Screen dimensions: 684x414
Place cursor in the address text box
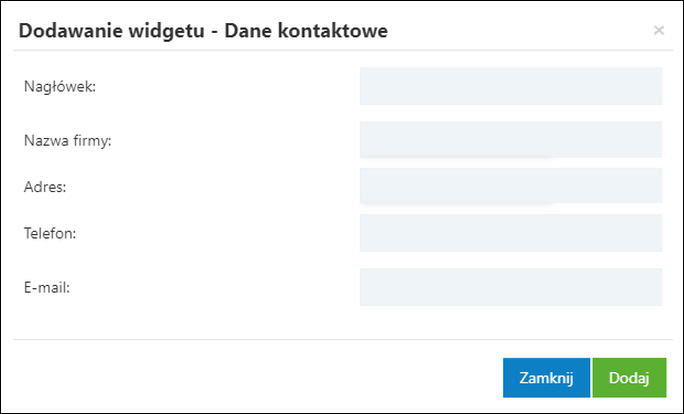pyautogui.click(x=510, y=186)
